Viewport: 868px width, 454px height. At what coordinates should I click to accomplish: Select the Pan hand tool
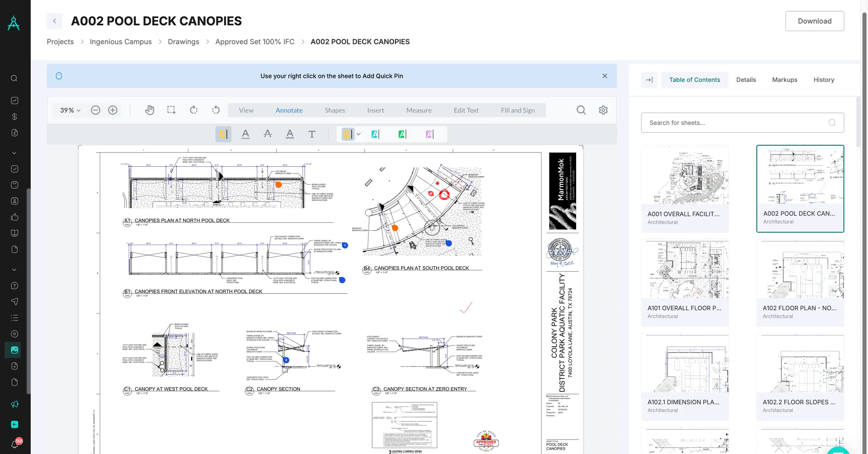click(149, 110)
